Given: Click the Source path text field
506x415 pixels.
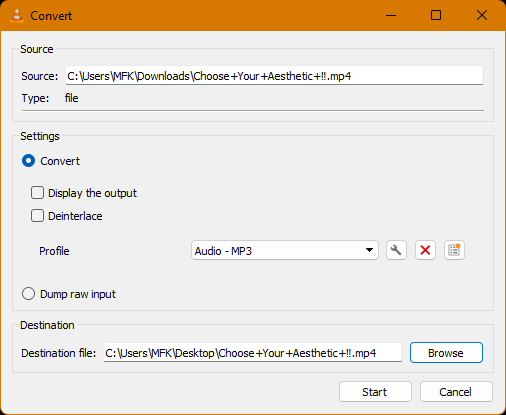Looking at the screenshot, I should [274, 76].
